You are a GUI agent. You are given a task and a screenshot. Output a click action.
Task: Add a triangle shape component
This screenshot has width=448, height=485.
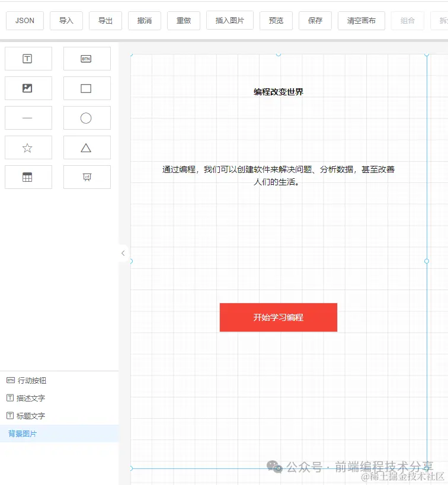click(87, 147)
